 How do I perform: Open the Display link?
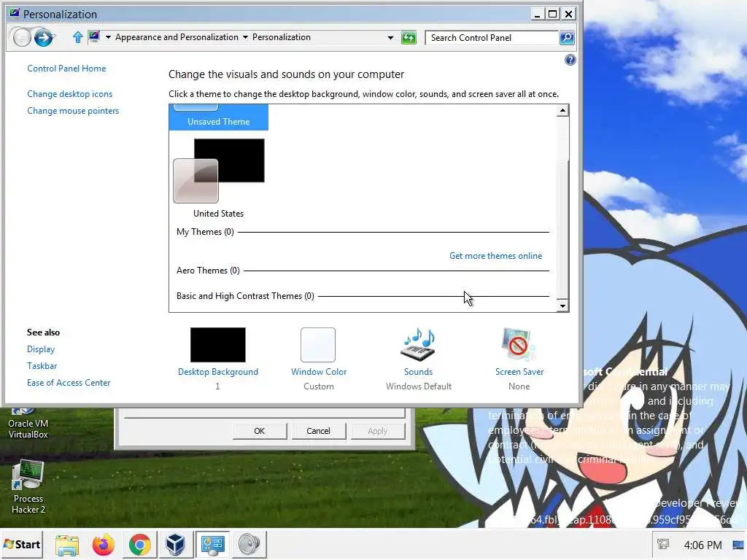click(x=41, y=349)
